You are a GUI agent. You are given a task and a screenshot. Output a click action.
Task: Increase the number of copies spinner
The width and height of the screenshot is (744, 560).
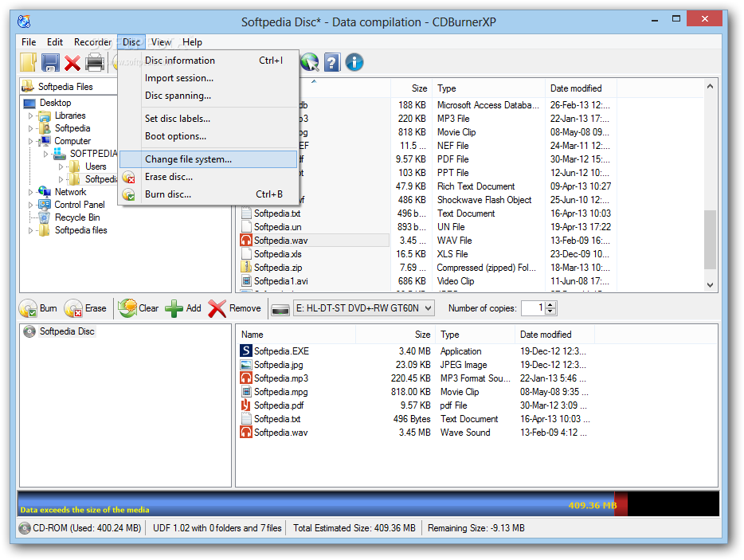pyautogui.click(x=550, y=305)
